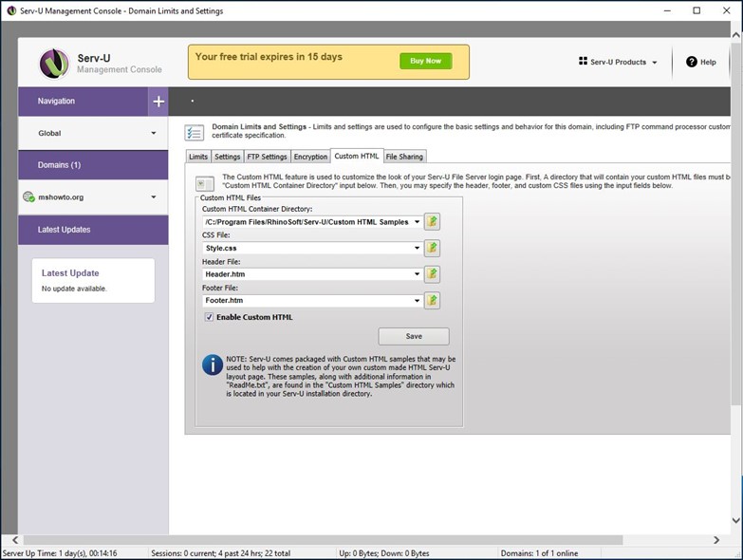Screen dimensions: 743x560
Task: Click the Save button
Action: (414, 336)
